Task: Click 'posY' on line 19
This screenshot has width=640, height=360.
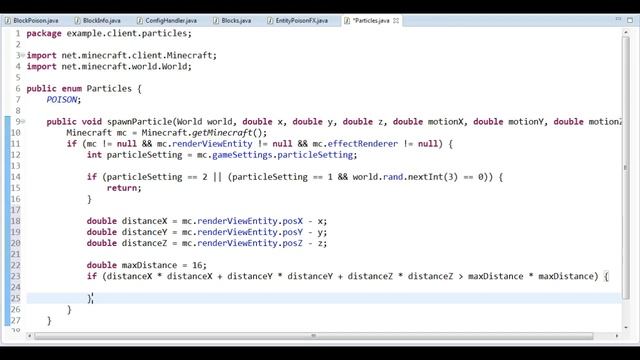Action: [293, 231]
